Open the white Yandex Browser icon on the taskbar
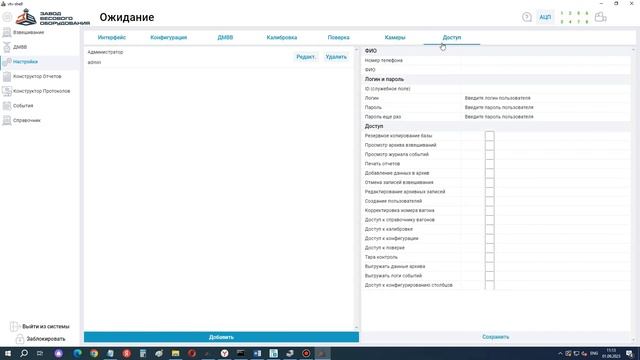 (224, 353)
